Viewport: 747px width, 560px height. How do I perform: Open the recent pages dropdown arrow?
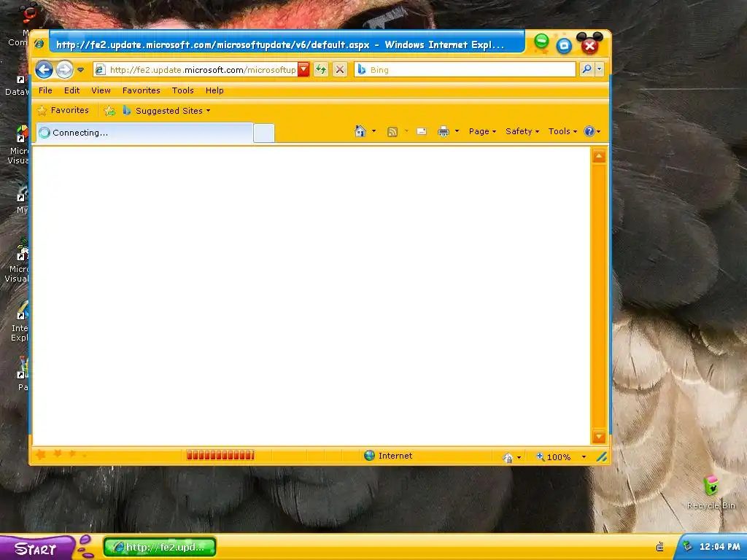point(80,70)
